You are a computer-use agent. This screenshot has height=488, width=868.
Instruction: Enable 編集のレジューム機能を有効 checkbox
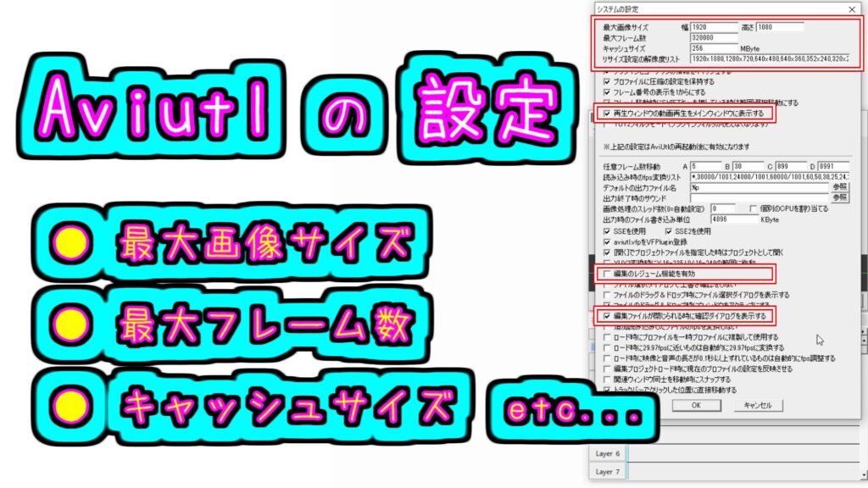(x=606, y=274)
